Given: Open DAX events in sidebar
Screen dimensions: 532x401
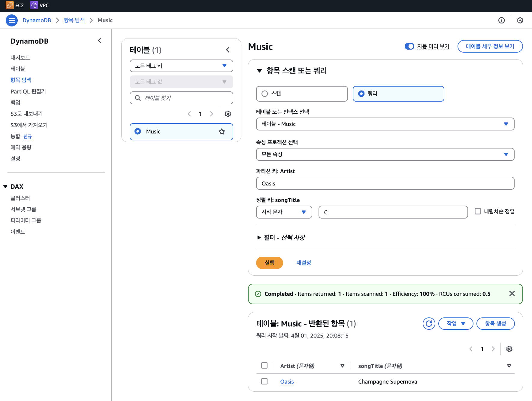Looking at the screenshot, I should [x=18, y=232].
